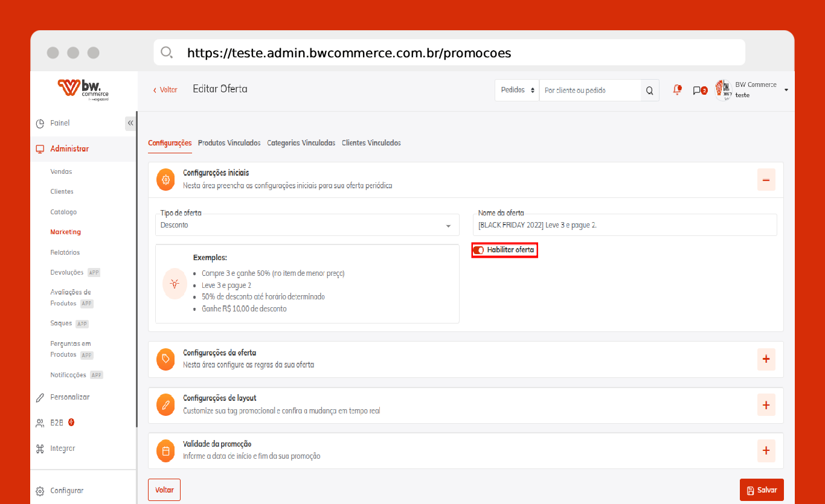Viewport: 825px width, 504px height.
Task: Open Configurar at the sidebar bottom
Action: point(66,491)
